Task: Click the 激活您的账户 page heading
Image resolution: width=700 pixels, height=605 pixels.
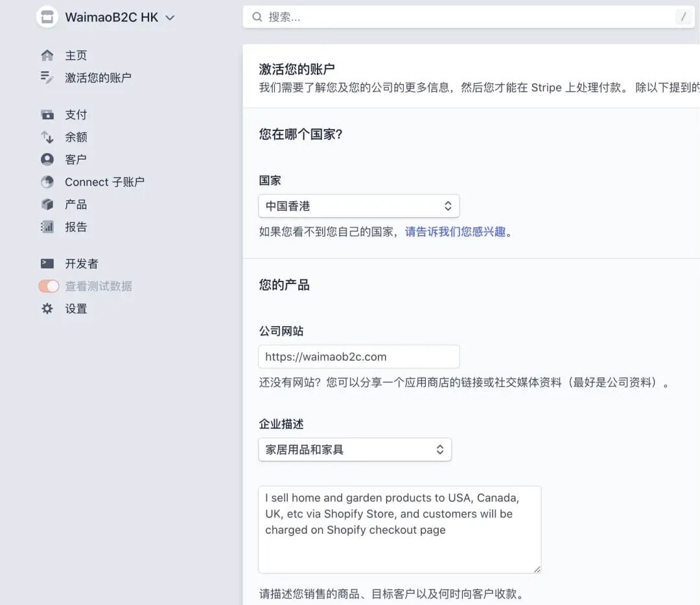Action: (297, 69)
